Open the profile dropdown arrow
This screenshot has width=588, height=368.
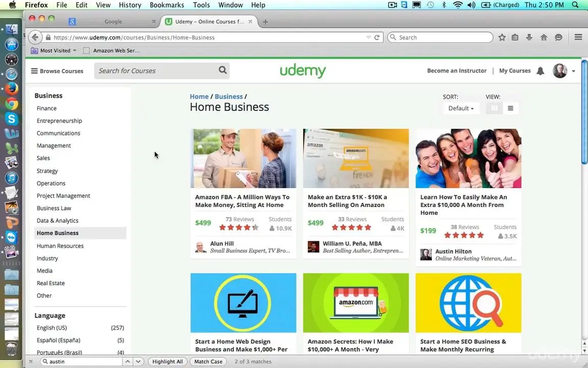click(x=573, y=71)
